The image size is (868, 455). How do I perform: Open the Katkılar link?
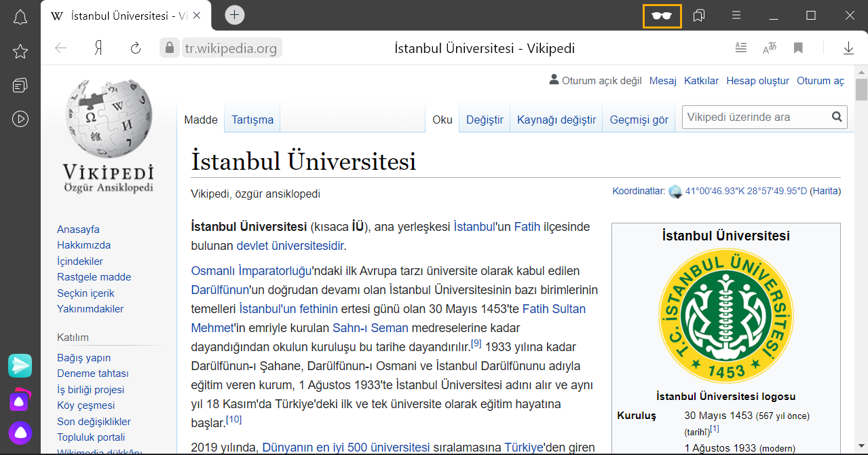[701, 81]
